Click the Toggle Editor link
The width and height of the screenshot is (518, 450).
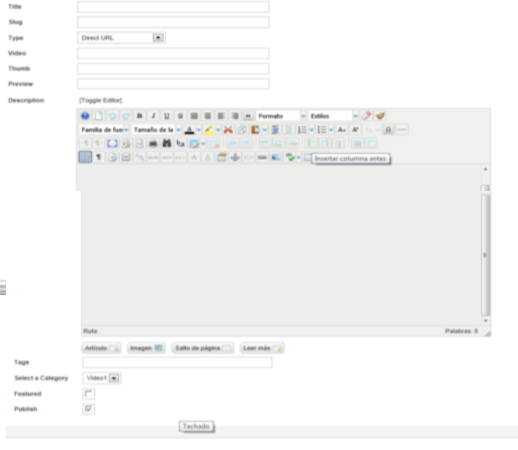coord(100,100)
